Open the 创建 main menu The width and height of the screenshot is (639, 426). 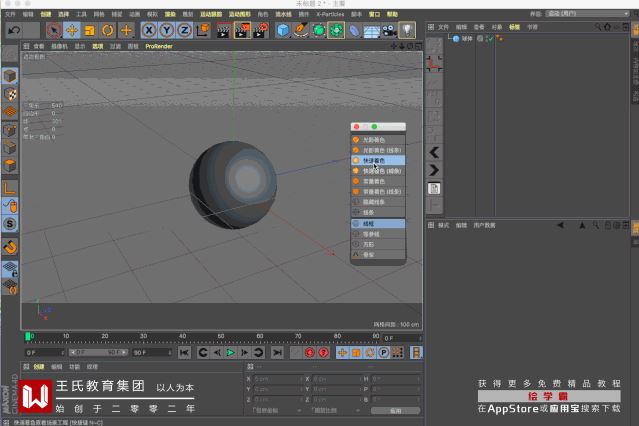point(46,14)
